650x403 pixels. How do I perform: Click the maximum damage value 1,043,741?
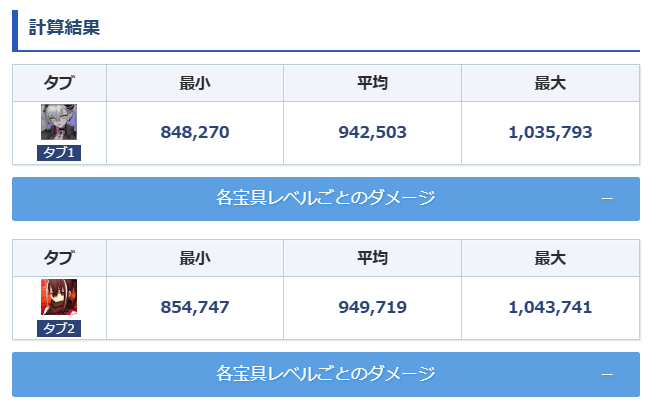coord(550,307)
